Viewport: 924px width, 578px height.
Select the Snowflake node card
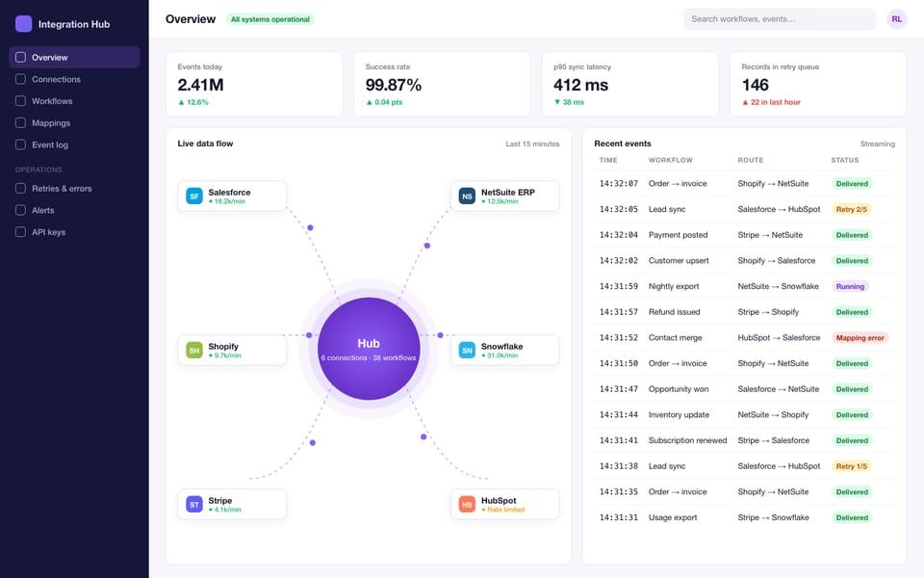tap(505, 350)
